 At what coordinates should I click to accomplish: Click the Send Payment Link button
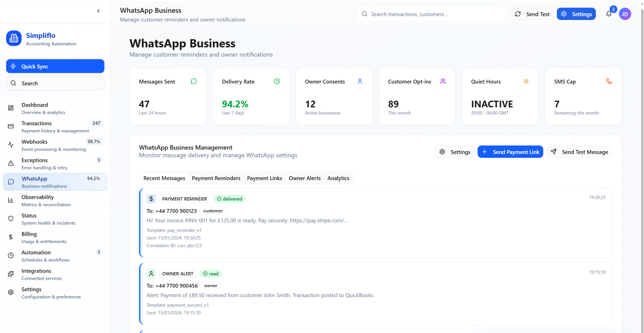pos(510,152)
